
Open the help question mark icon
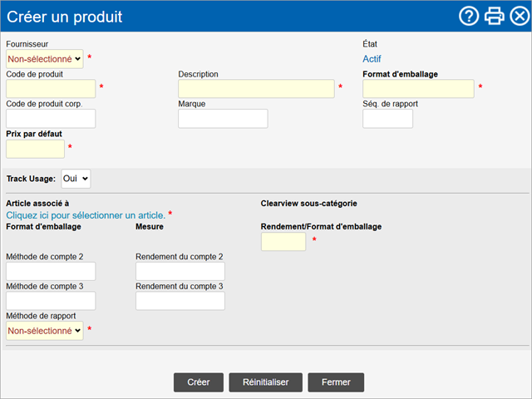tap(469, 16)
